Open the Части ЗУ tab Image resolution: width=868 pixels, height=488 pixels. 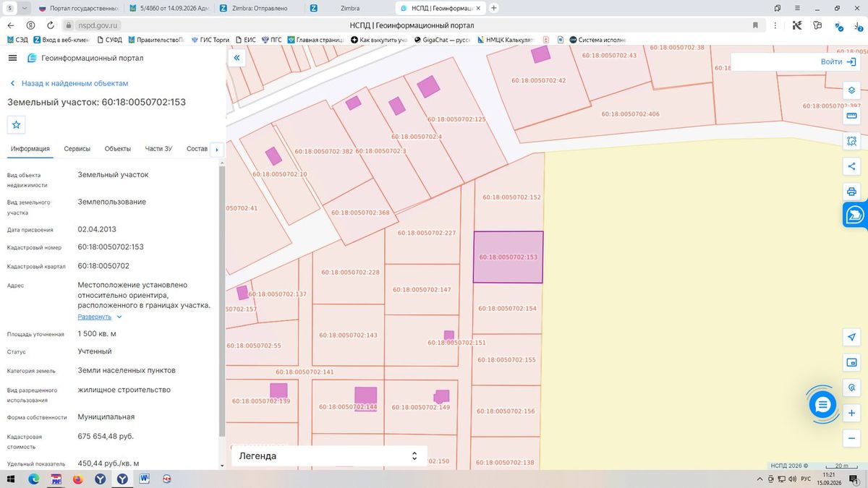point(158,149)
